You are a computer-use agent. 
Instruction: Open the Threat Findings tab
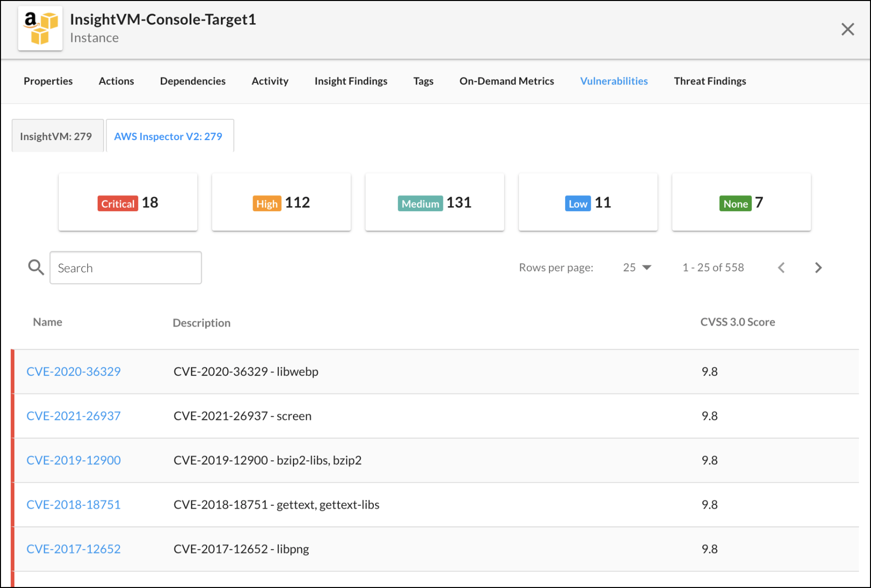(x=710, y=81)
